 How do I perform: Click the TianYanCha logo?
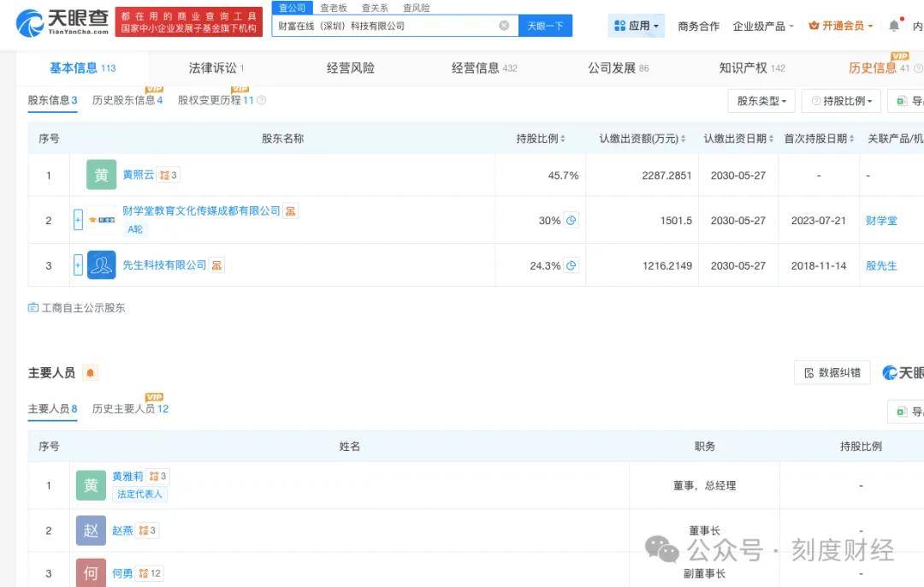(x=62, y=22)
